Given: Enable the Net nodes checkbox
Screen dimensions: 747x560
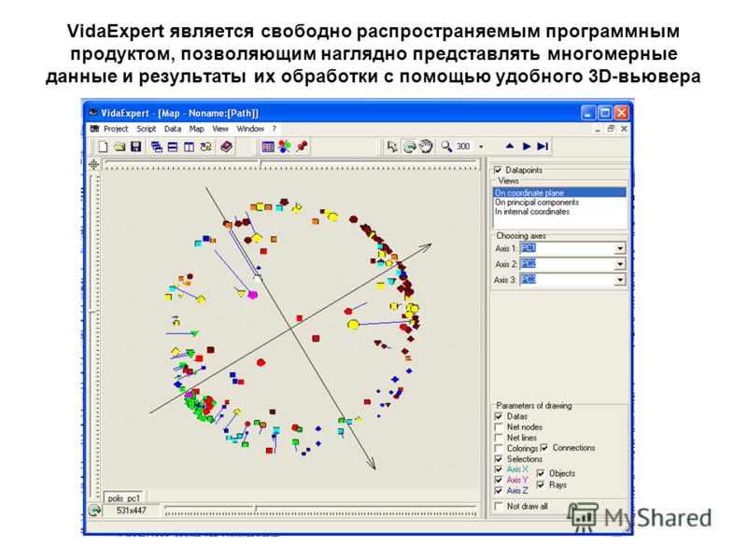Looking at the screenshot, I should pyautogui.click(x=499, y=427).
